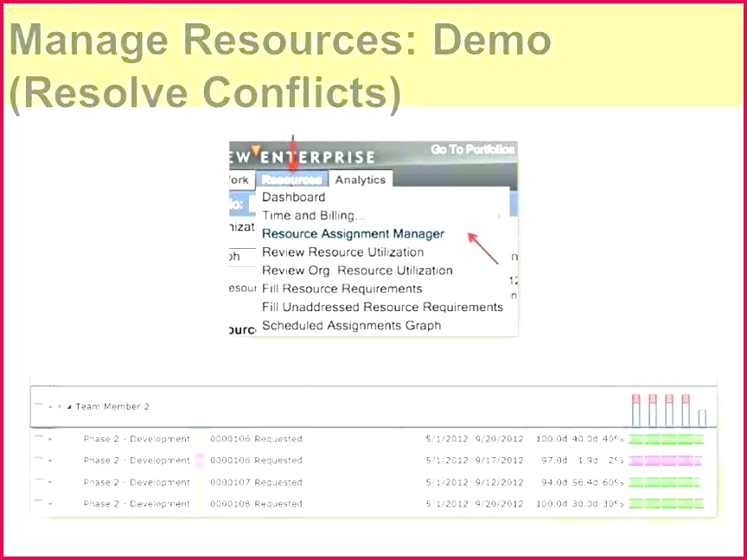This screenshot has height=560, width=747.
Task: Select Dashboard from the Resources menu
Action: click(294, 197)
